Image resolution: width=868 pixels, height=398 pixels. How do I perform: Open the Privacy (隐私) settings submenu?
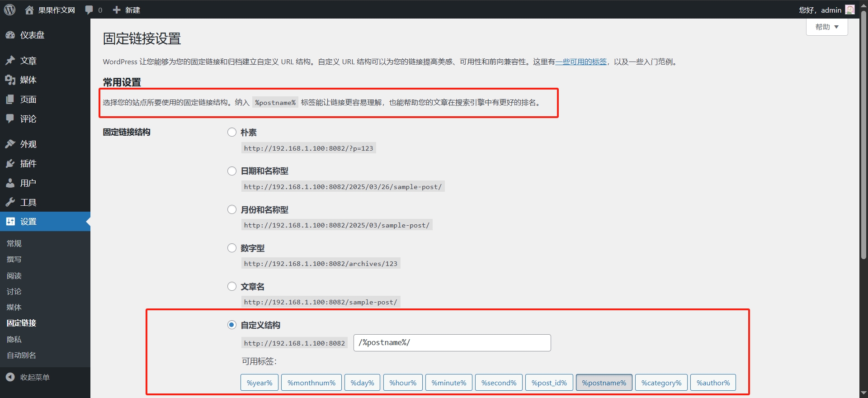[x=14, y=339]
